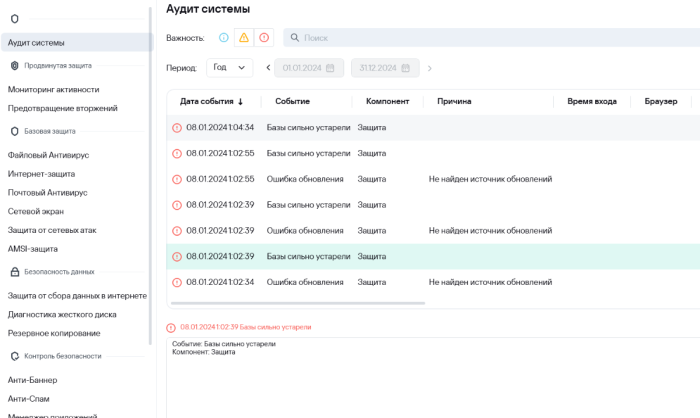
Task: Click the Базовая защита shield icon
Action: 14,131
